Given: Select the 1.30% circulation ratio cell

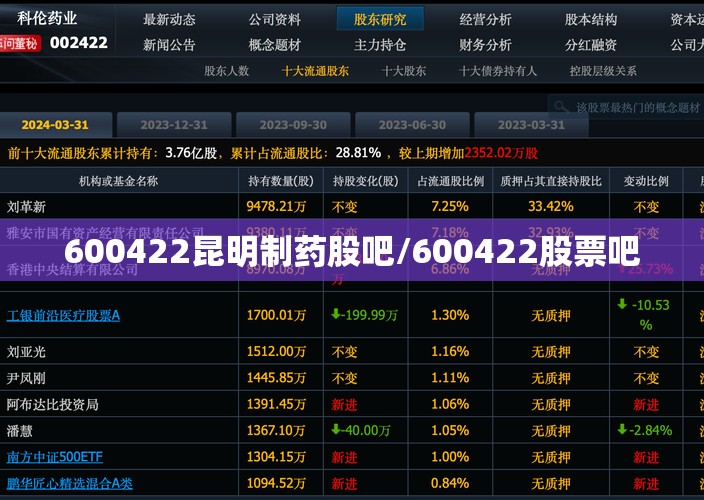Looking at the screenshot, I should coord(450,316).
